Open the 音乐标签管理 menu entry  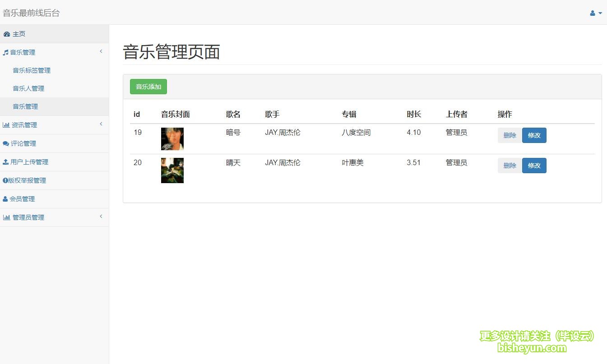coord(31,70)
